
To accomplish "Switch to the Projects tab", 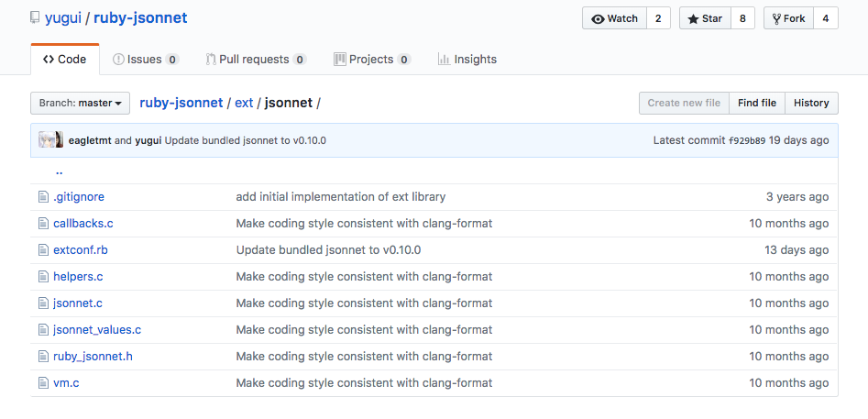I will (372, 60).
